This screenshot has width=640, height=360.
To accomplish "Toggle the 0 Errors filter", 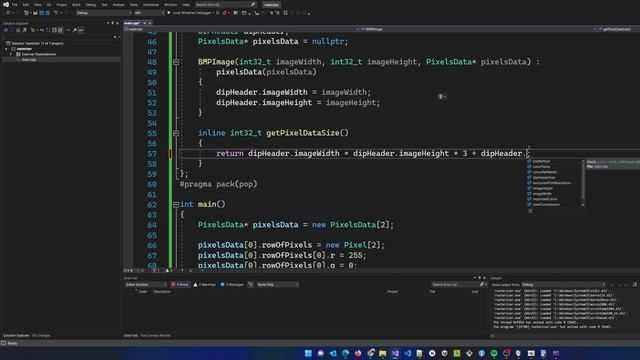I will 180,284.
